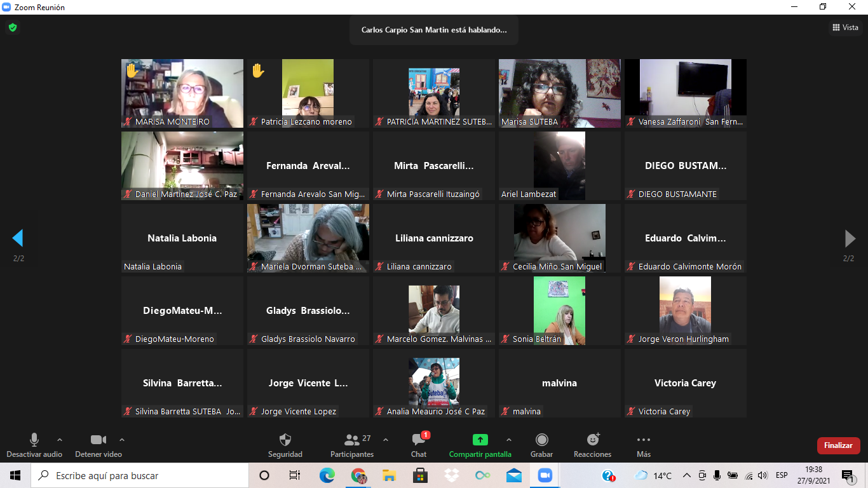Go to previous page with blue left arrow

pos(18,238)
